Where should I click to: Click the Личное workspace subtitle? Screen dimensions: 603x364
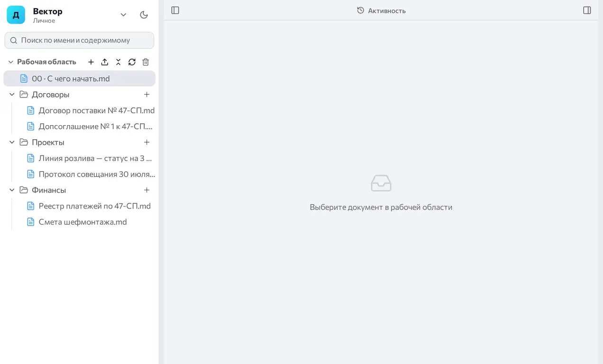[x=44, y=21]
